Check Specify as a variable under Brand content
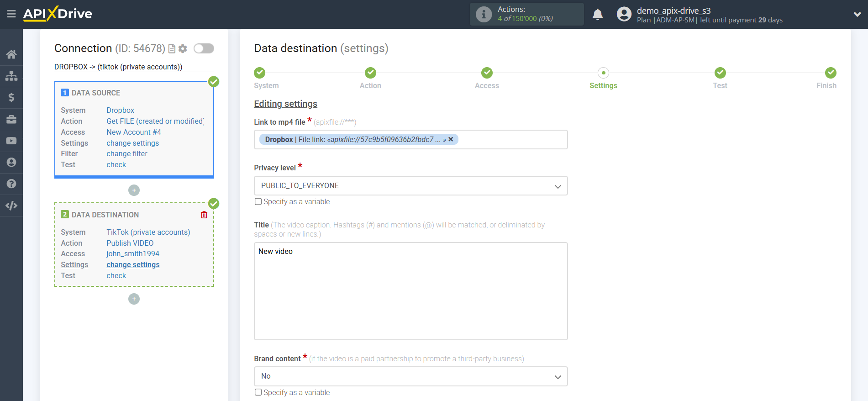 pyautogui.click(x=258, y=392)
